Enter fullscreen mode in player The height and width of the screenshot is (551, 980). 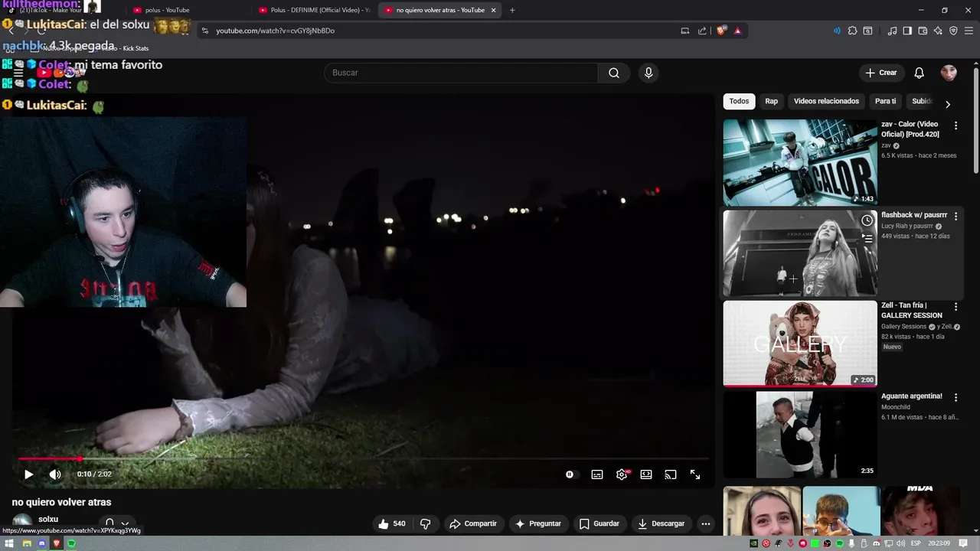click(x=695, y=474)
